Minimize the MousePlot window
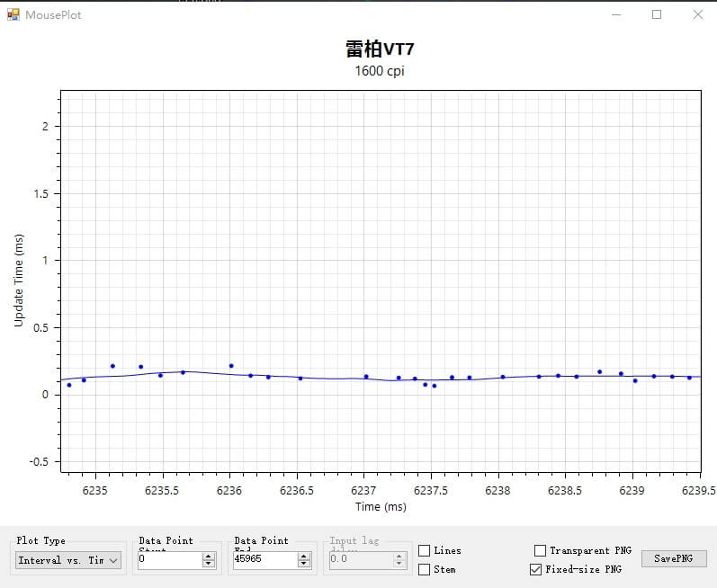Image resolution: width=717 pixels, height=588 pixels. [616, 14]
